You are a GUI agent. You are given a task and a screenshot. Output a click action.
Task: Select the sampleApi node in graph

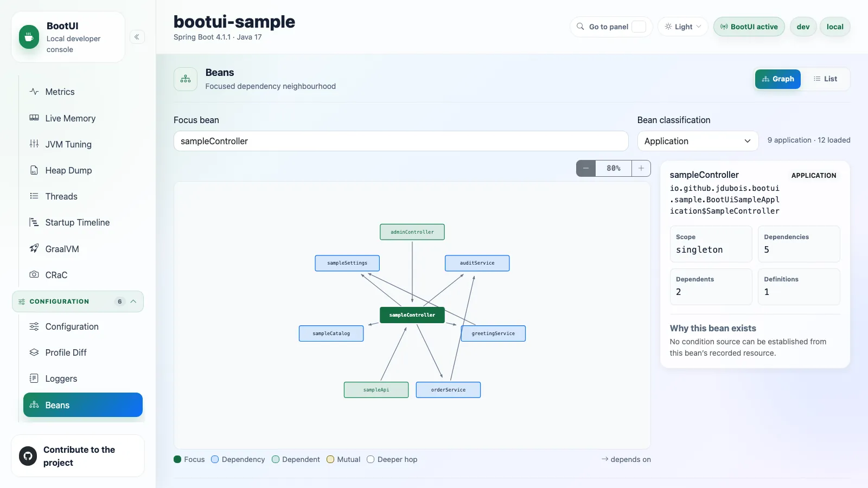pos(376,390)
